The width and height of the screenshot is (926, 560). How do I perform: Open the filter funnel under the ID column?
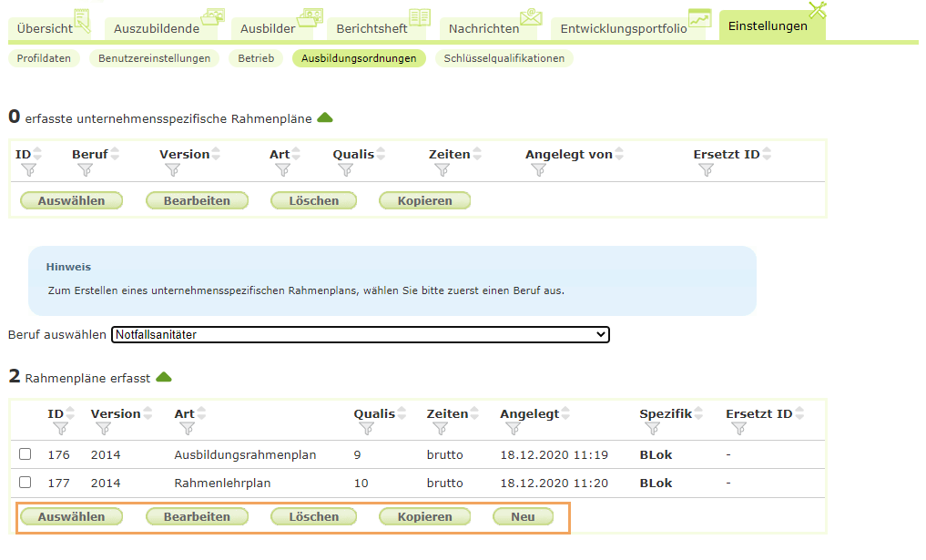pyautogui.click(x=30, y=168)
